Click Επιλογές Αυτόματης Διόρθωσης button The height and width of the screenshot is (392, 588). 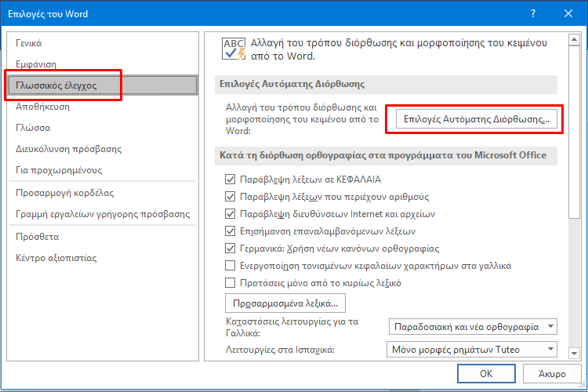476,119
